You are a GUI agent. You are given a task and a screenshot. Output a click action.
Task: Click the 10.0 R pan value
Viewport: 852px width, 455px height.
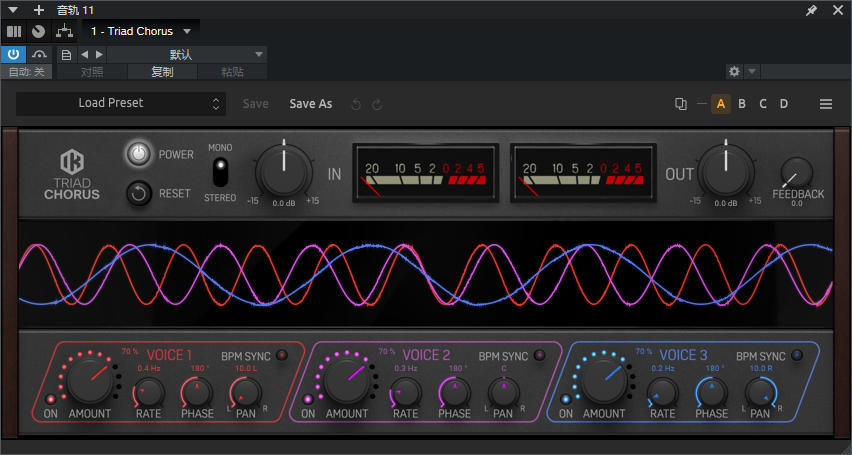pyautogui.click(x=761, y=369)
